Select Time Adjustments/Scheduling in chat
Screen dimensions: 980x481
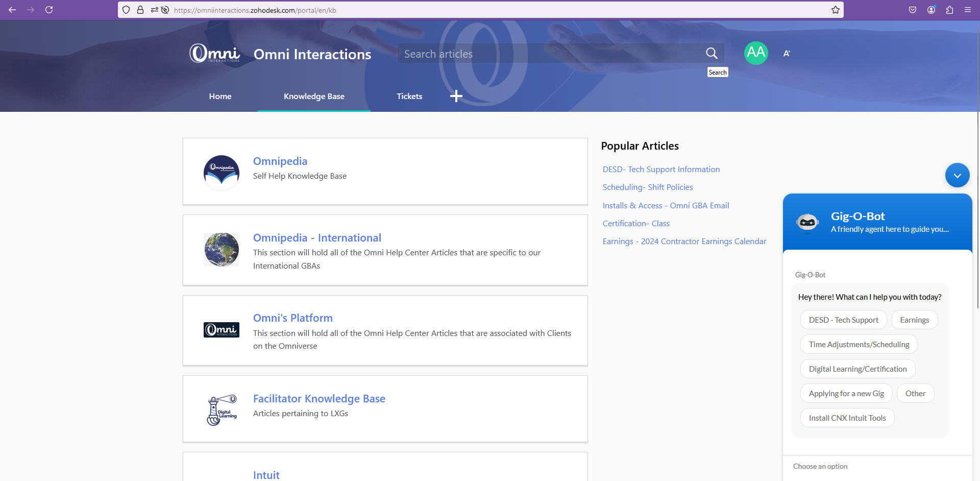click(859, 345)
